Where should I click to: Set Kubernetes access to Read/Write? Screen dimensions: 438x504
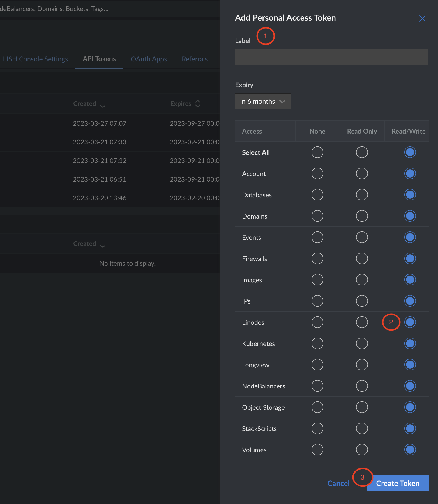[410, 343]
